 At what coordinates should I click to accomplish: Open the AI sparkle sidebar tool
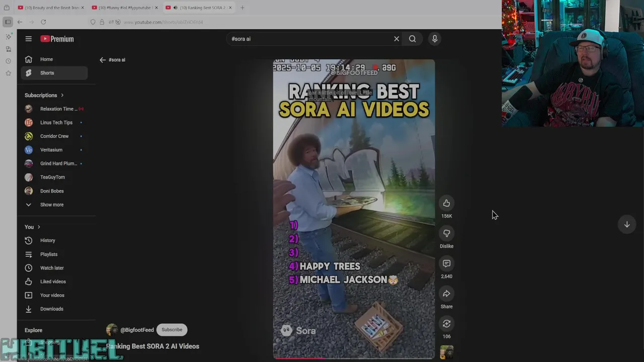pyautogui.click(x=8, y=37)
